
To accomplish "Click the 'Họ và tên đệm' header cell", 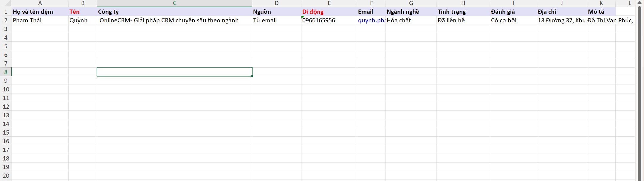I will pyautogui.click(x=40, y=12).
